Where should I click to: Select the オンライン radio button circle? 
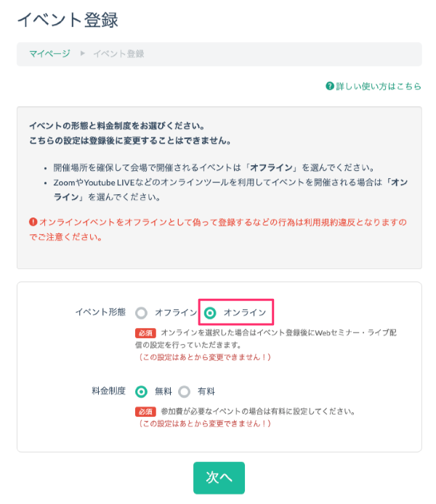(x=210, y=313)
